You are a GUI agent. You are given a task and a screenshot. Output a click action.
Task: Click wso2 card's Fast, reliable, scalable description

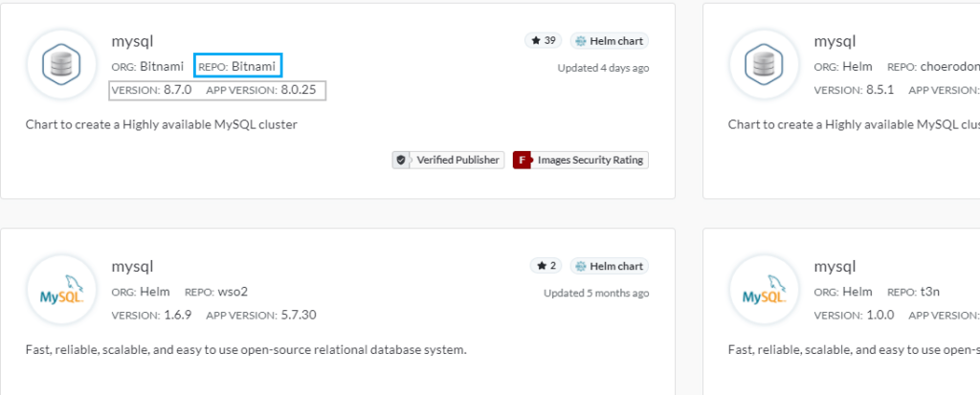coord(246,349)
